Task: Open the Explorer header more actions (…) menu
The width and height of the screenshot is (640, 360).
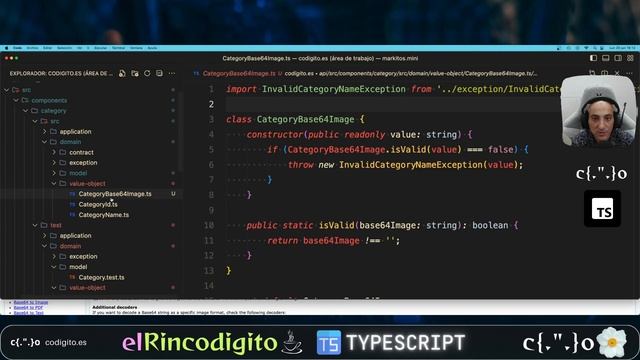Action: [x=172, y=73]
